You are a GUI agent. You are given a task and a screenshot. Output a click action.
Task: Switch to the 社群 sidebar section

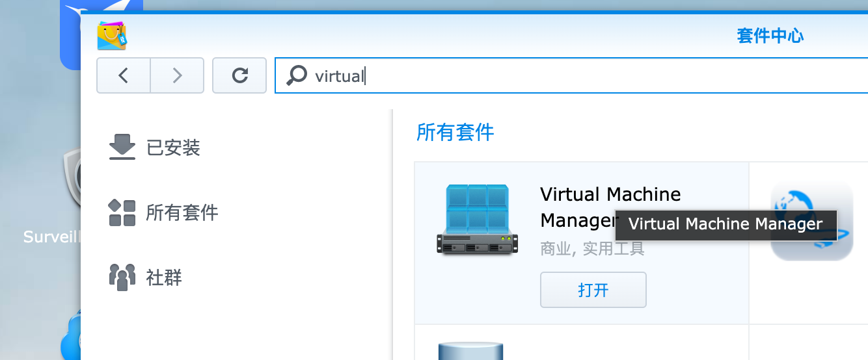145,277
